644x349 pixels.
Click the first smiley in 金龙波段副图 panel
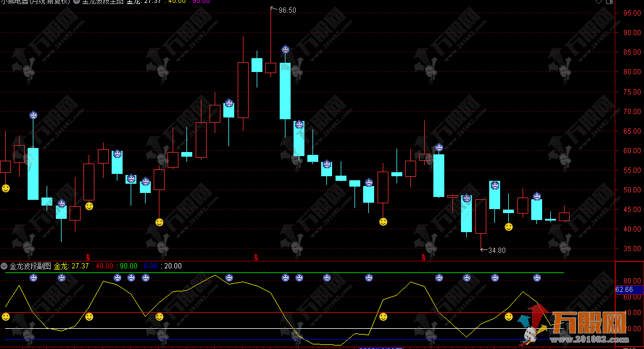pos(6,317)
